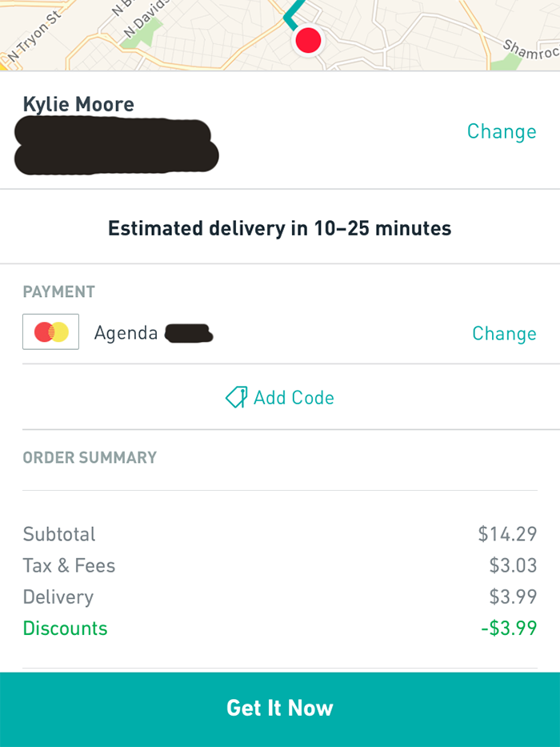This screenshot has height=747, width=560.
Task: Click the Payment section header
Action: 58,292
